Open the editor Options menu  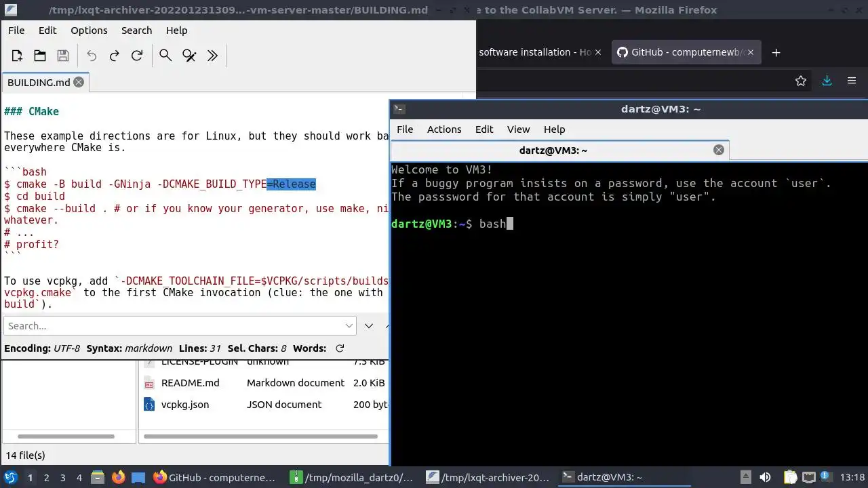pyautogui.click(x=89, y=30)
